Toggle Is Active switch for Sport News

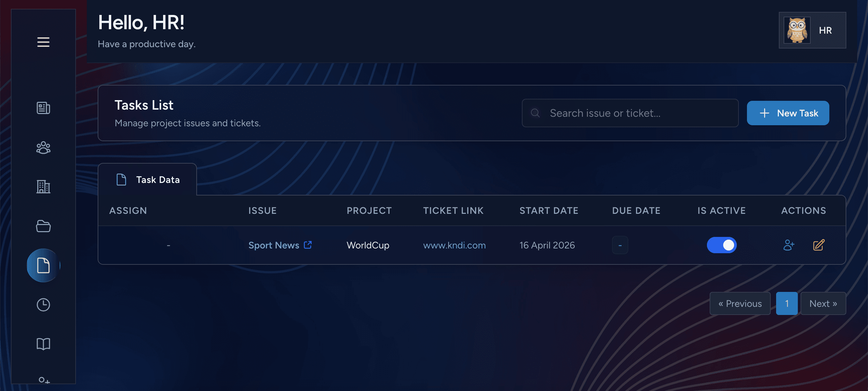click(722, 245)
